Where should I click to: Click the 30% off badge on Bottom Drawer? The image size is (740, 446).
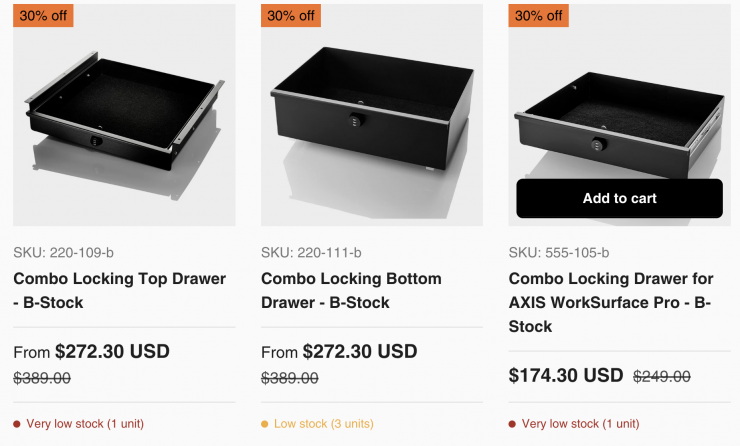[x=291, y=16]
